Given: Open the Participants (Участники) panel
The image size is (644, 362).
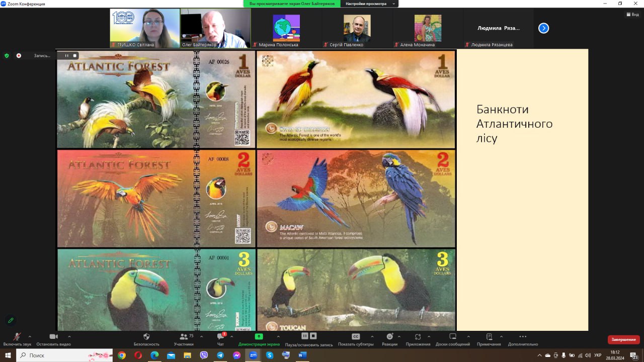Looking at the screenshot, I should coord(184,337).
